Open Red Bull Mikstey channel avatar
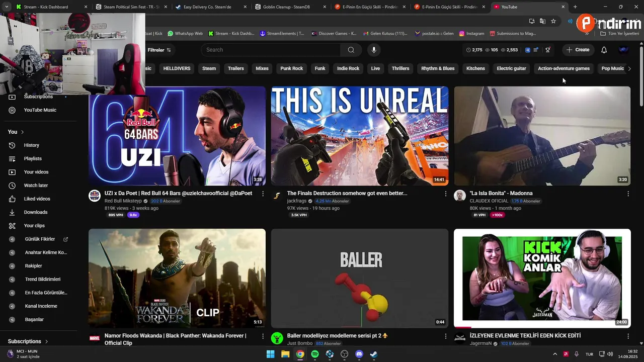This screenshot has width=644, height=362. coord(95,196)
